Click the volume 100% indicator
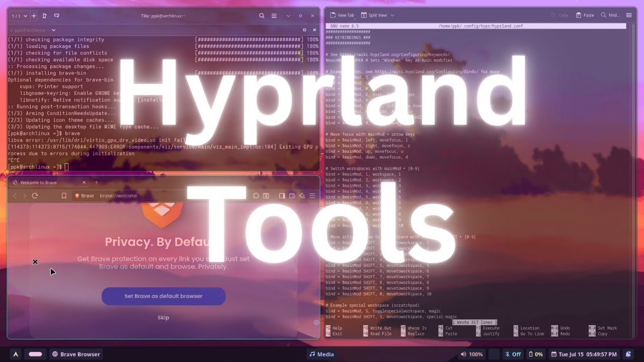644x362 pixels. [472, 354]
